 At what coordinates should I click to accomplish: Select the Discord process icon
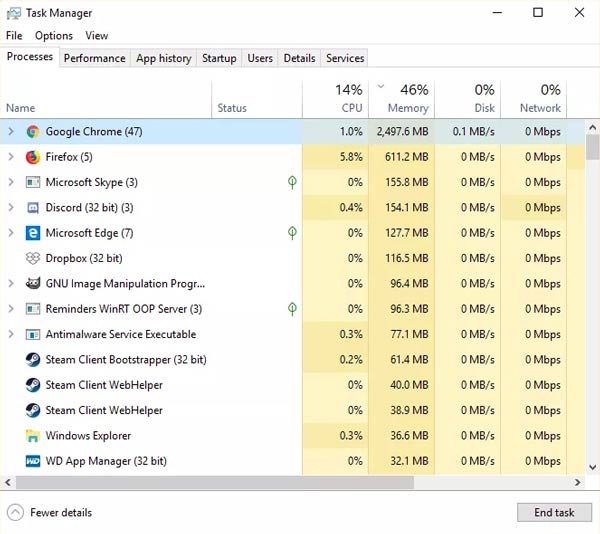click(x=33, y=208)
